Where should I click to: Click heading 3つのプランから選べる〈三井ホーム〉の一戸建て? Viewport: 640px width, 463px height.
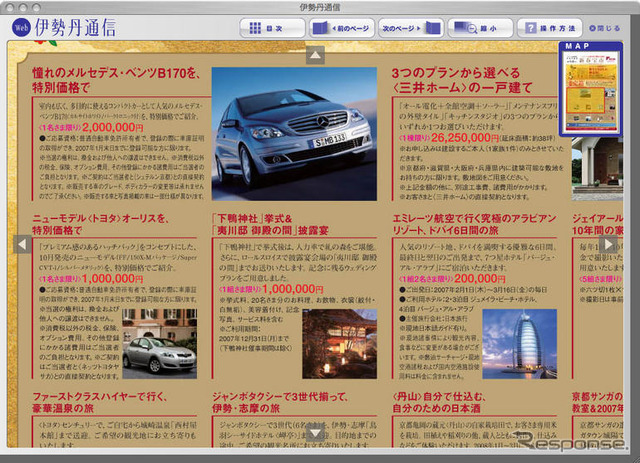462,80
